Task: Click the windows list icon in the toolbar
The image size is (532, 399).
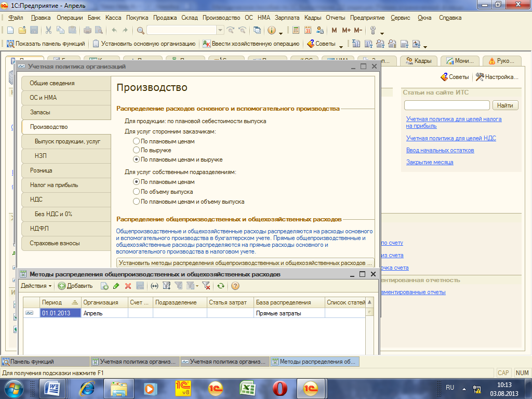Action: click(257, 30)
